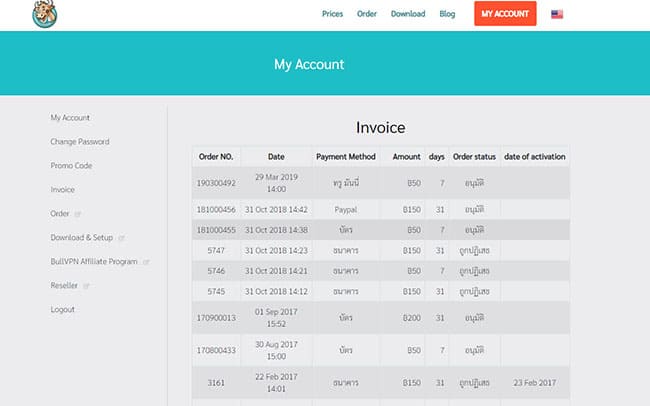This screenshot has width=650, height=406.
Task: Open Promo Code in the sidebar
Action: pos(71,166)
